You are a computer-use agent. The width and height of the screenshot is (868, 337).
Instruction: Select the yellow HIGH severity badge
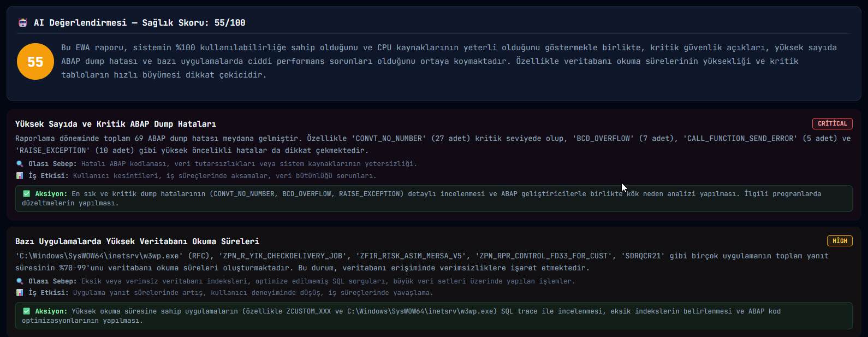840,241
